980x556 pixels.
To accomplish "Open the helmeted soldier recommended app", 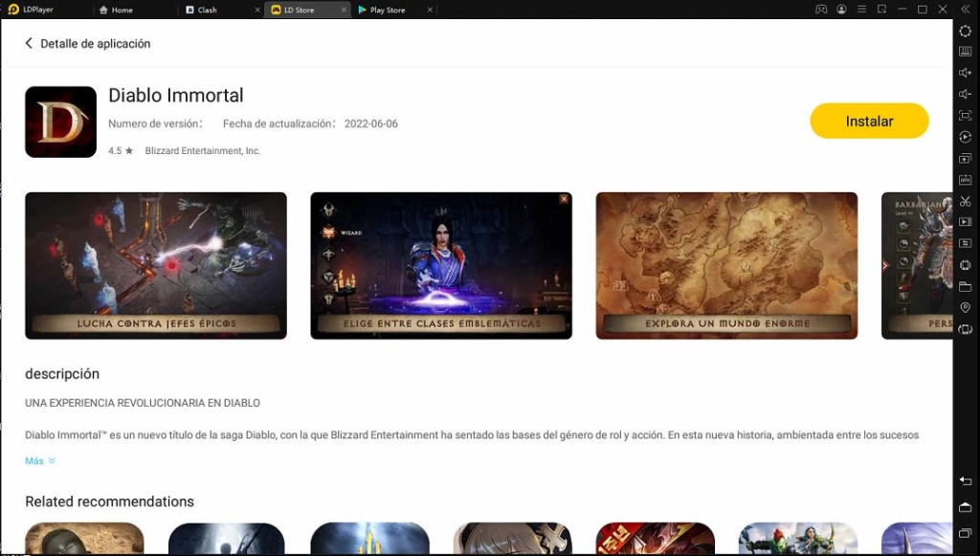I will click(x=84, y=539).
